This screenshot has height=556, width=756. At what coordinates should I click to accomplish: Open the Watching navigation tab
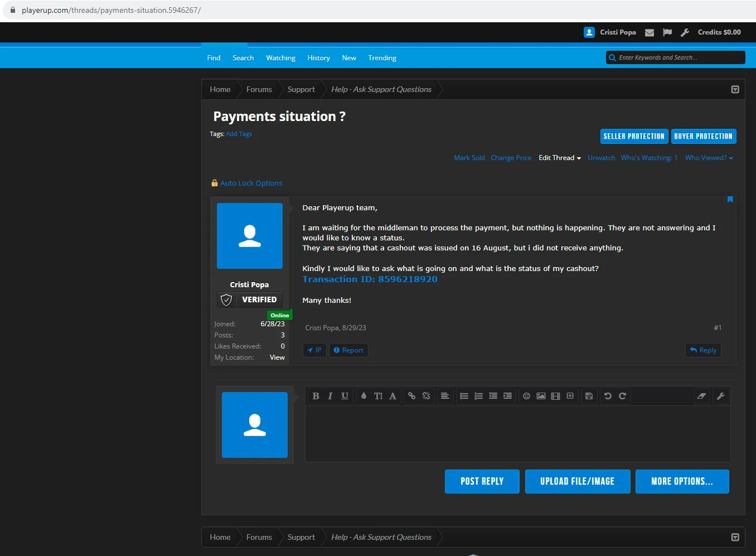(x=280, y=58)
